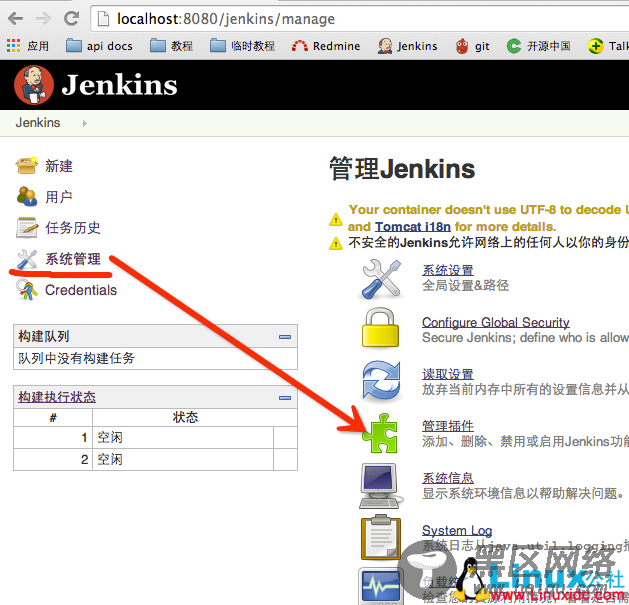Screen dimensions: 629x605
Task: Open the api docs bookmark folder
Action: tap(99, 46)
